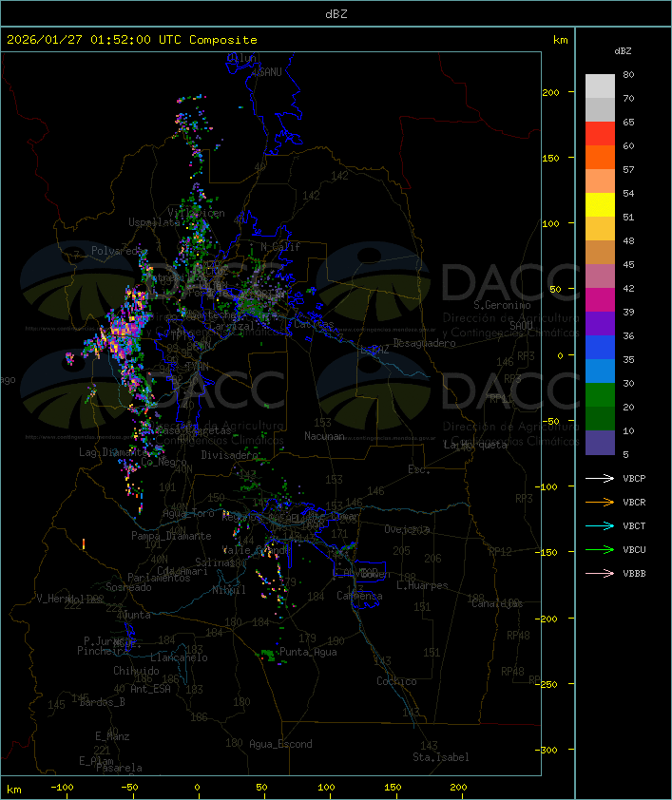This screenshot has width=672, height=800.
Task: Click the Desaguadero map label
Action: 424,343
